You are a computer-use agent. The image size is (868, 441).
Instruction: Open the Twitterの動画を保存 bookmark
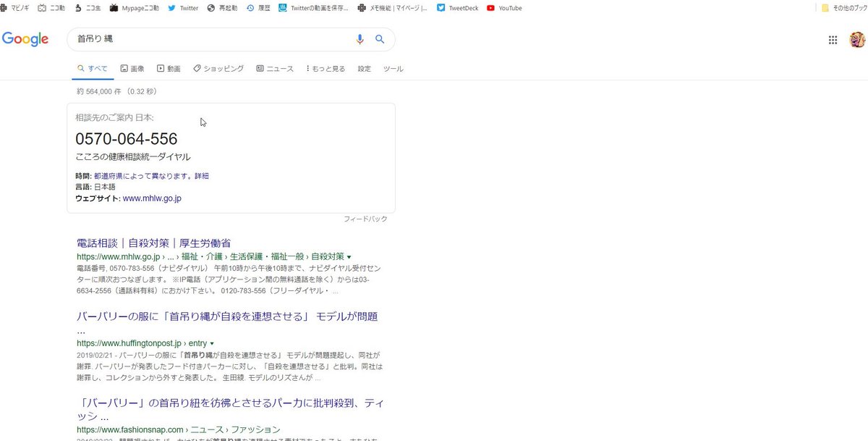click(x=313, y=8)
